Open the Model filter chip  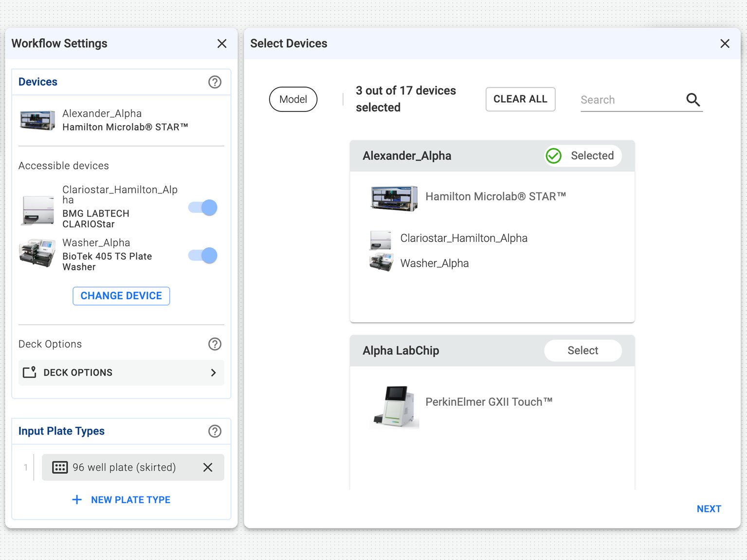(293, 99)
